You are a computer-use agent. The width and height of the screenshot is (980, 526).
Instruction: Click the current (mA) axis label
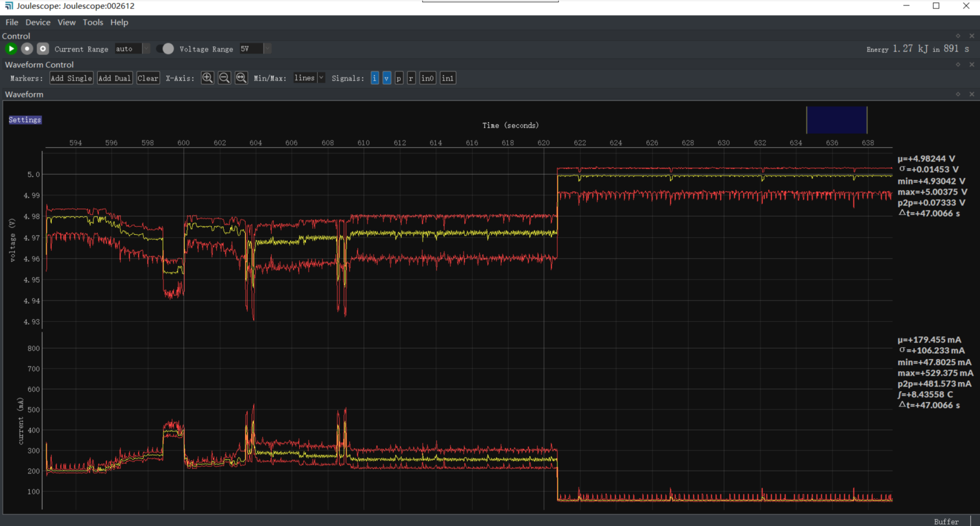(21, 421)
